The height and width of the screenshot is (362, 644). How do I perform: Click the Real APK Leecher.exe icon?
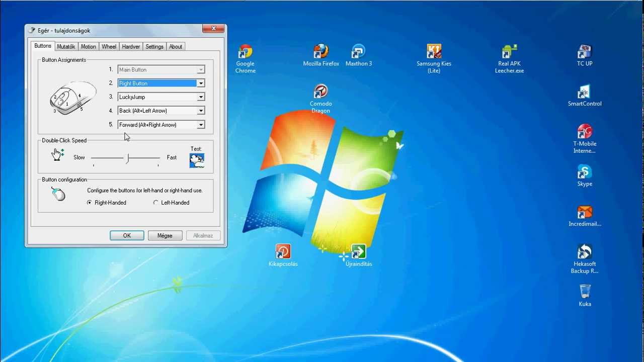click(509, 59)
